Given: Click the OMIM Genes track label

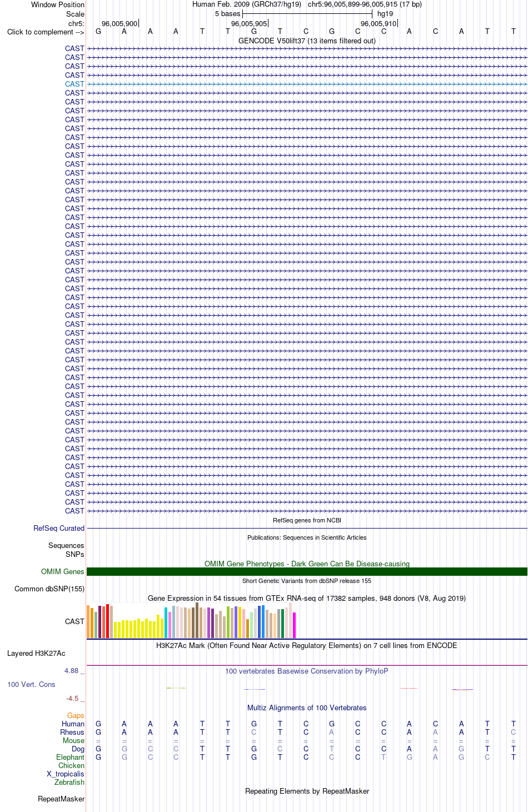Looking at the screenshot, I should (63, 572).
